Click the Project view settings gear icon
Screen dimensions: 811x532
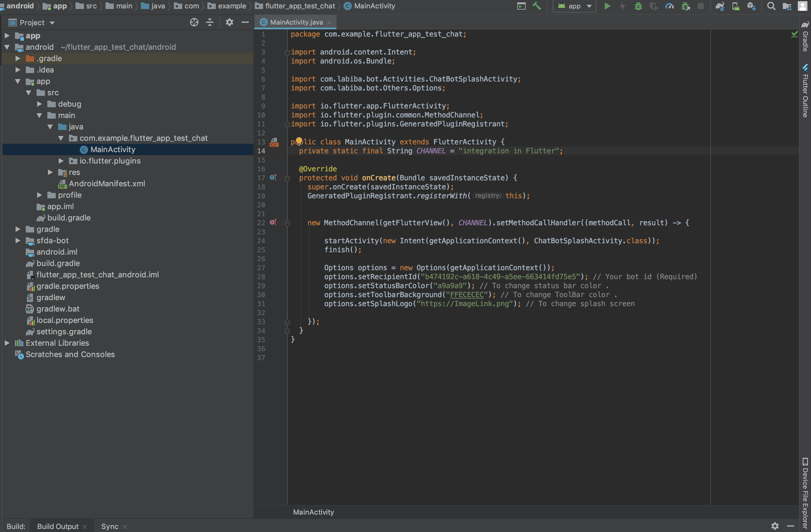(x=228, y=22)
